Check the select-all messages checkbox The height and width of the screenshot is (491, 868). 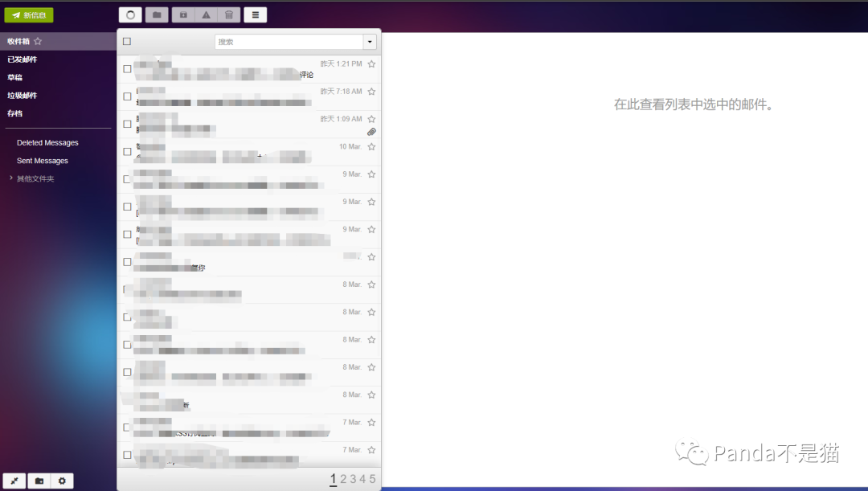(126, 41)
